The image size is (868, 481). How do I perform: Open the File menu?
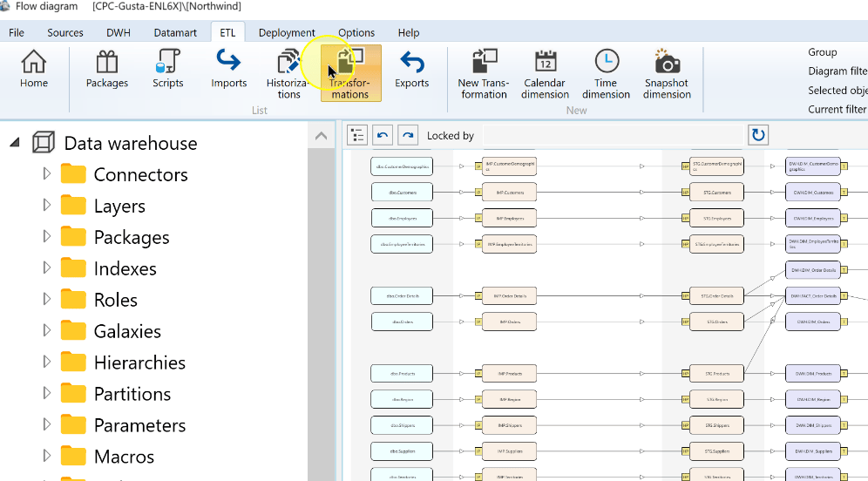coord(17,32)
